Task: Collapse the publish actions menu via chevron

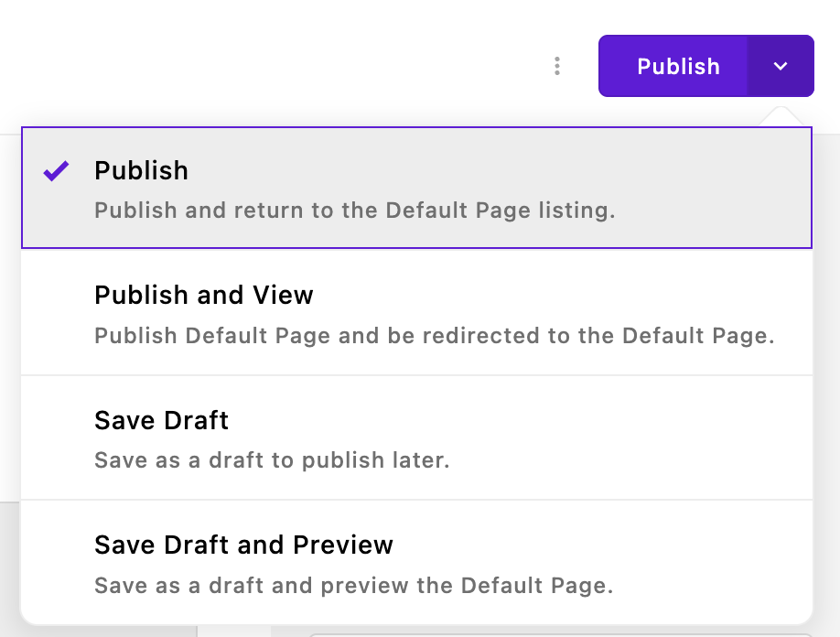Action: click(781, 66)
